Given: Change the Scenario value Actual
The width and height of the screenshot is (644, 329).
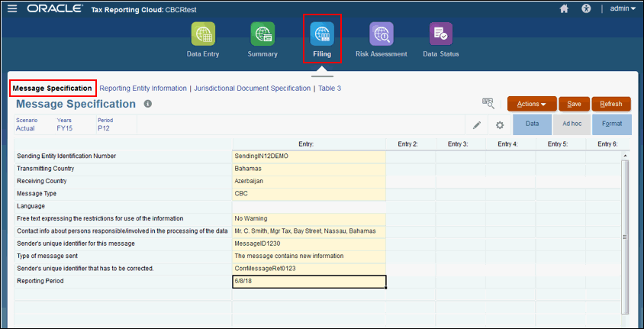Looking at the screenshot, I should [x=25, y=128].
